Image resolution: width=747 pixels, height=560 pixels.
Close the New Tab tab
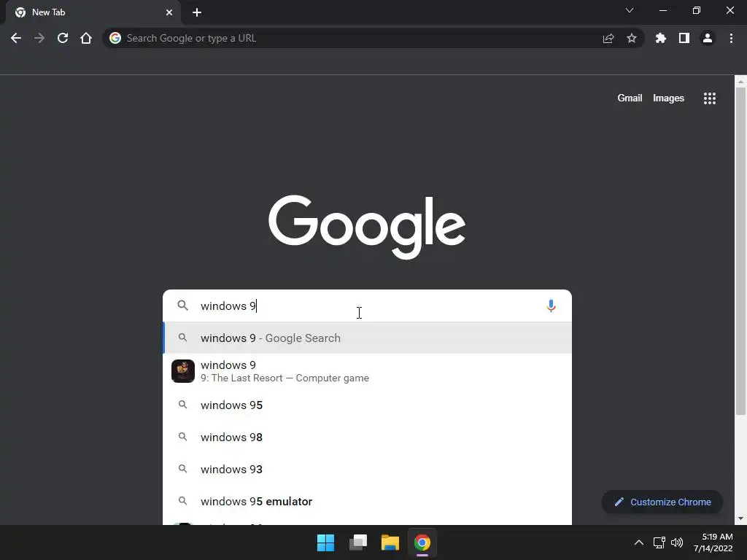click(169, 12)
